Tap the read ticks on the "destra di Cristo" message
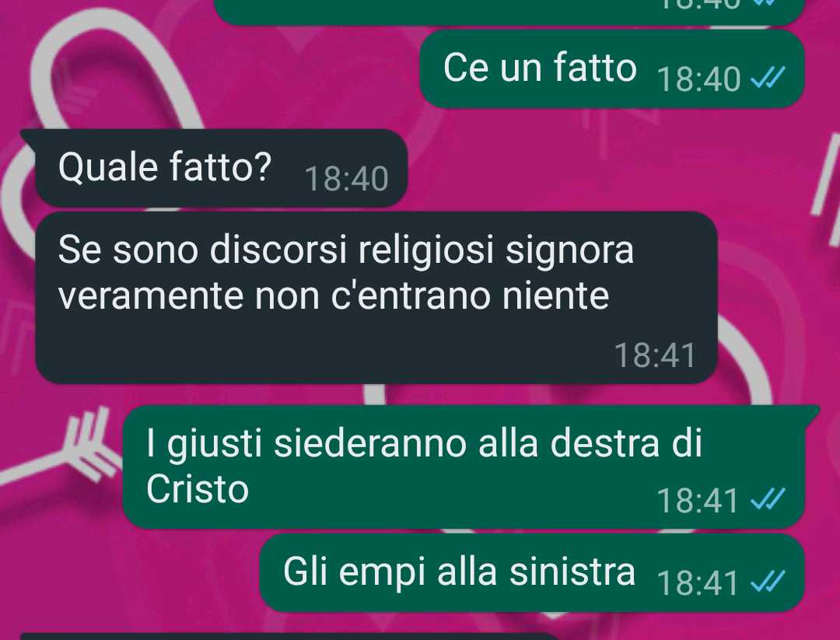Image resolution: width=840 pixels, height=640 pixels. [768, 499]
